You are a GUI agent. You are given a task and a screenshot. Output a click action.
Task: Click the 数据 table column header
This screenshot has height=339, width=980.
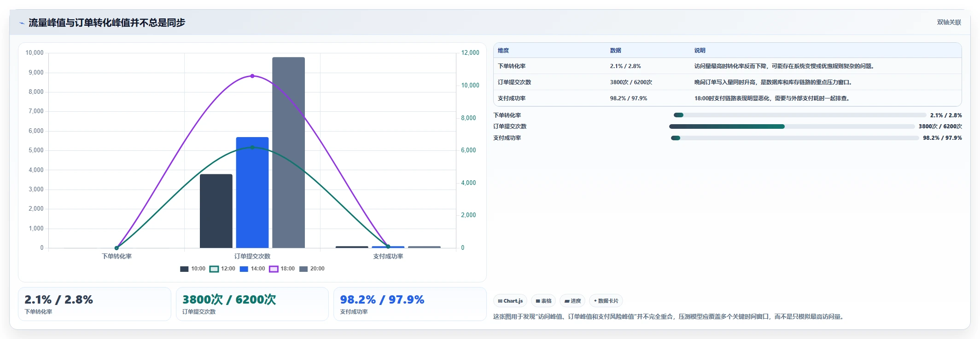point(616,51)
